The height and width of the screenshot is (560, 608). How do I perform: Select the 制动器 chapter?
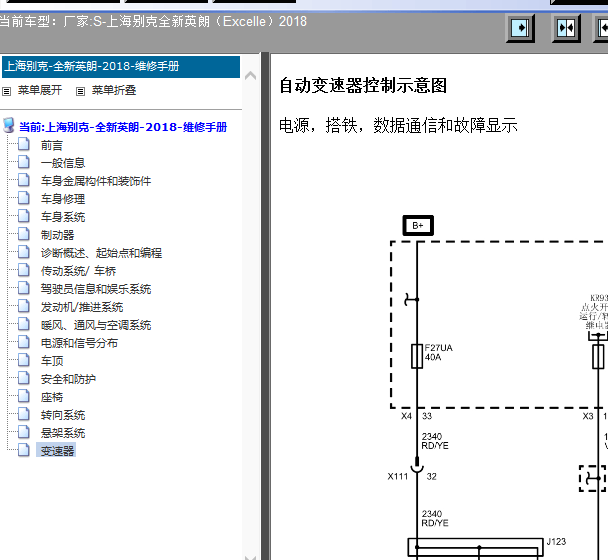tap(57, 235)
